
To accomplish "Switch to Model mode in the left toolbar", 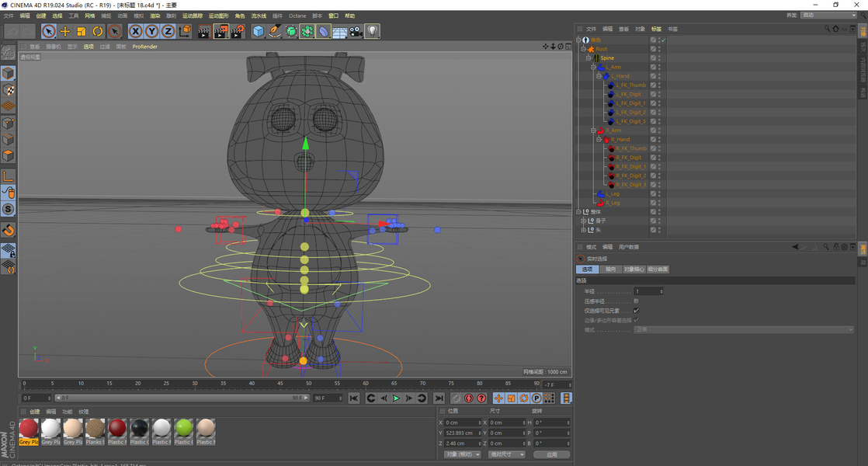I will click(x=9, y=74).
